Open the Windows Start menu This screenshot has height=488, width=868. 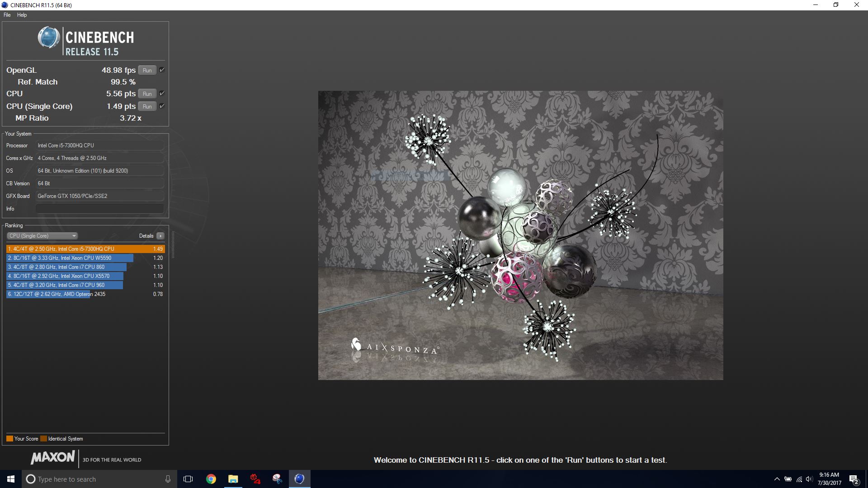[11, 479]
